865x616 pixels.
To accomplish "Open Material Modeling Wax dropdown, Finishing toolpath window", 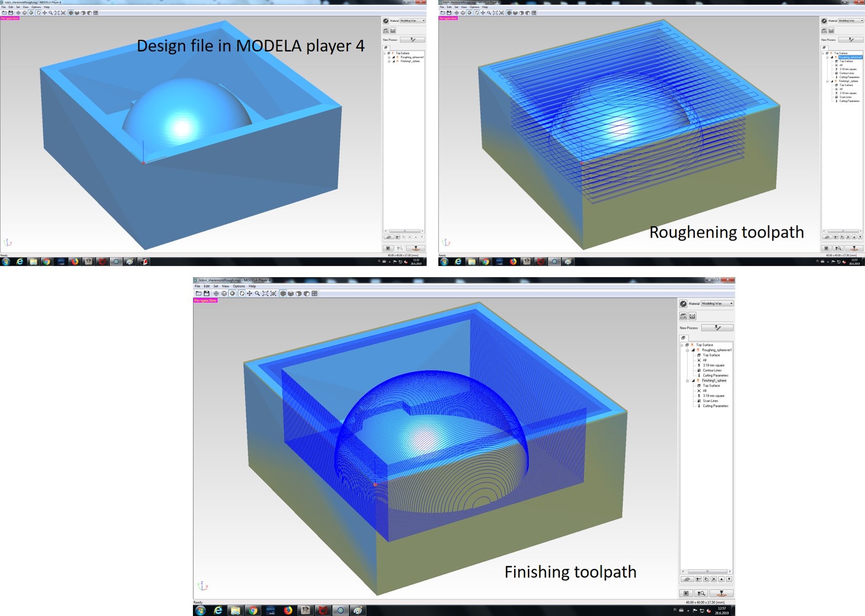I will tap(717, 304).
